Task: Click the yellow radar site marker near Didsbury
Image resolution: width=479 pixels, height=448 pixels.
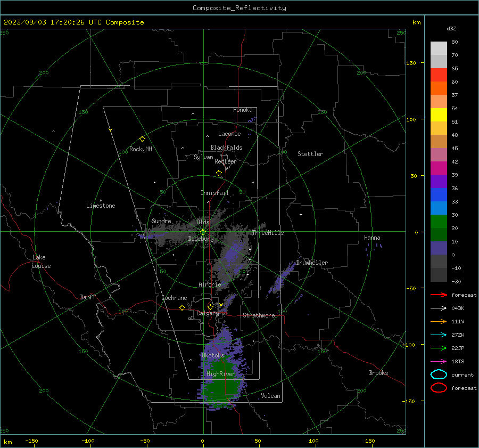Action: point(203,232)
